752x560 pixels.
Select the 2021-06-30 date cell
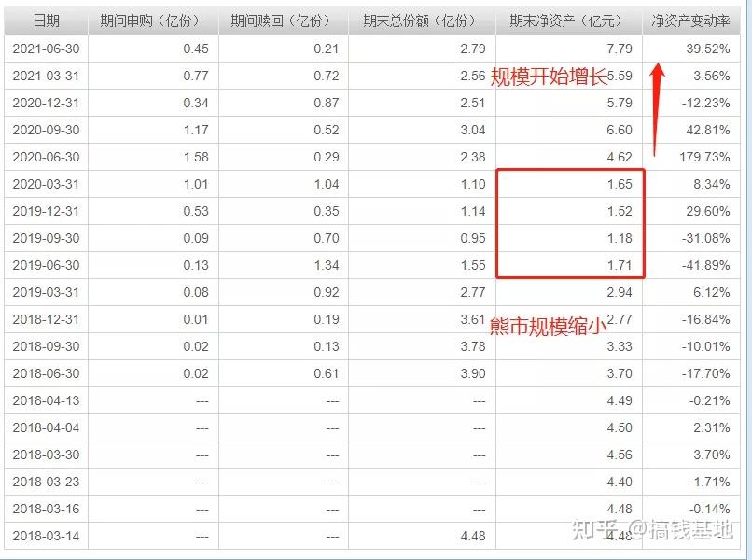pos(46,49)
